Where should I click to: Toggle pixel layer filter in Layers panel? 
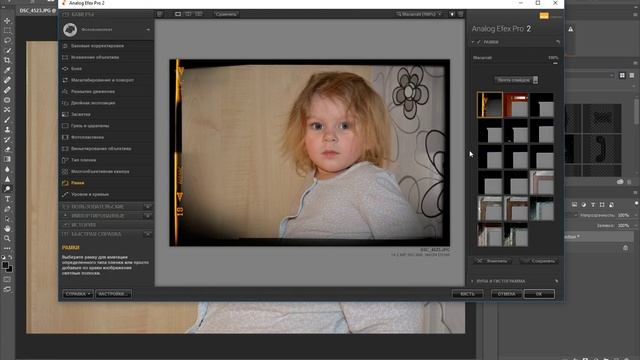pyautogui.click(x=574, y=204)
